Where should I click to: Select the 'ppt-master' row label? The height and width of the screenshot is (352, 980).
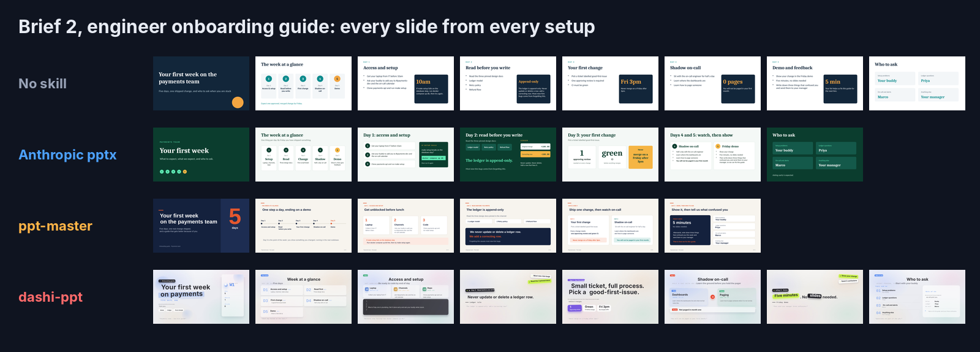point(55,226)
